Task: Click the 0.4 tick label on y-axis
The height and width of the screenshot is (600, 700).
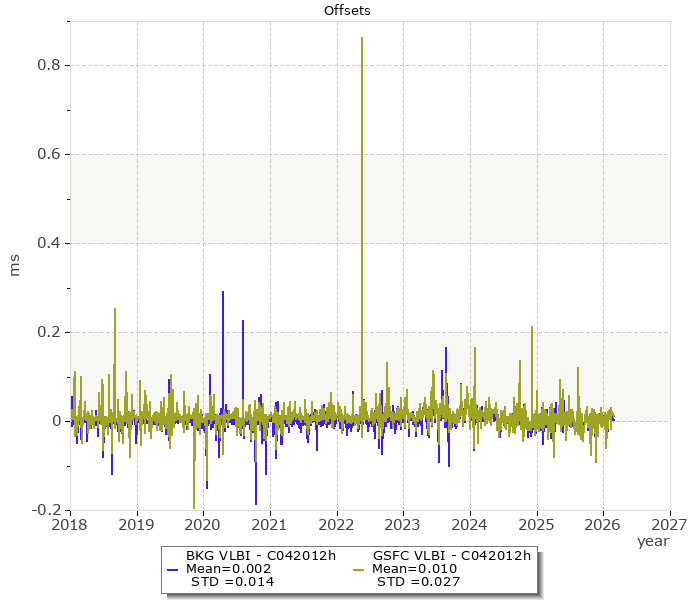Action: [46, 243]
